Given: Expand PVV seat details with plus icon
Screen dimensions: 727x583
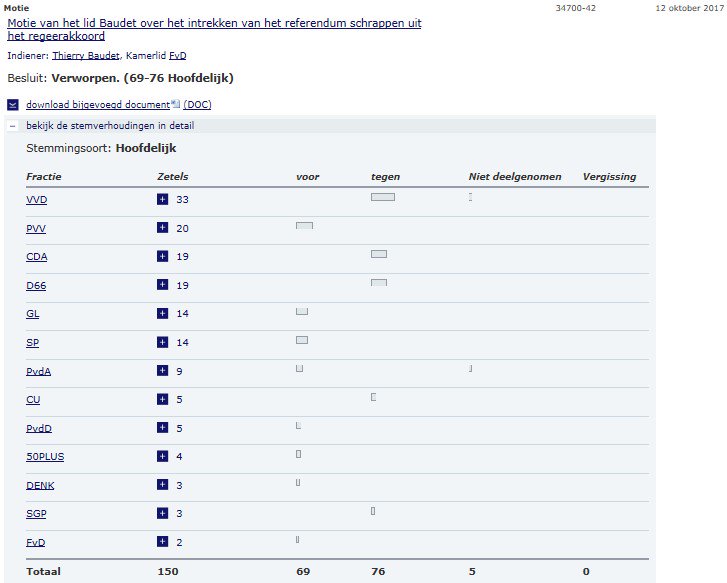Looking at the screenshot, I should point(162,228).
